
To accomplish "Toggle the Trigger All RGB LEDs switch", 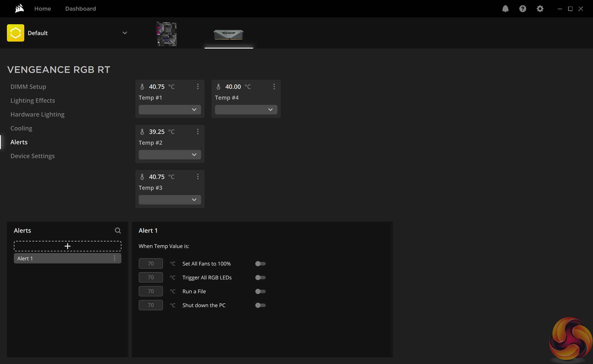I will tap(260, 278).
